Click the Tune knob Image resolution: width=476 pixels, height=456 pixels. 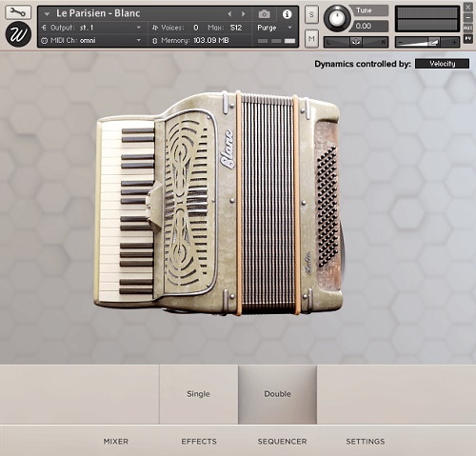click(337, 18)
